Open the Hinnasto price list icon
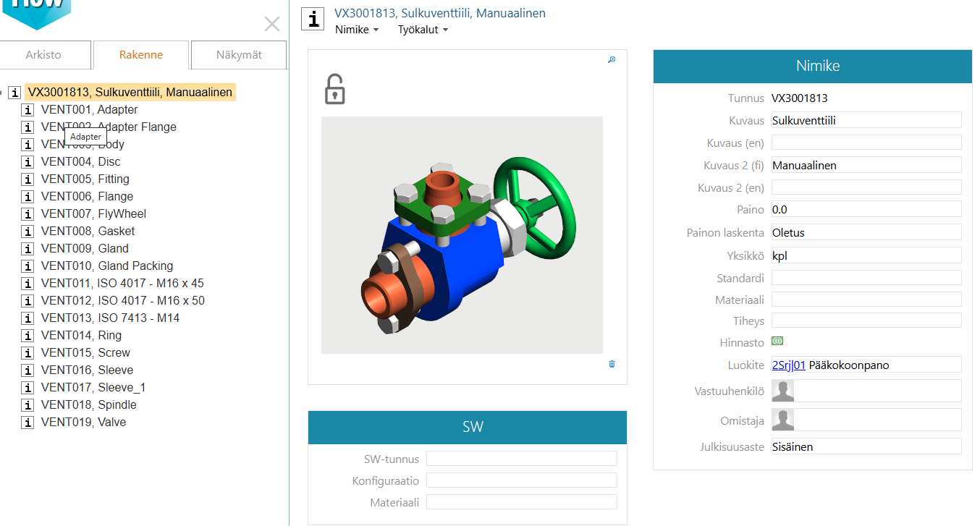The width and height of the screenshot is (980, 526). [777, 341]
